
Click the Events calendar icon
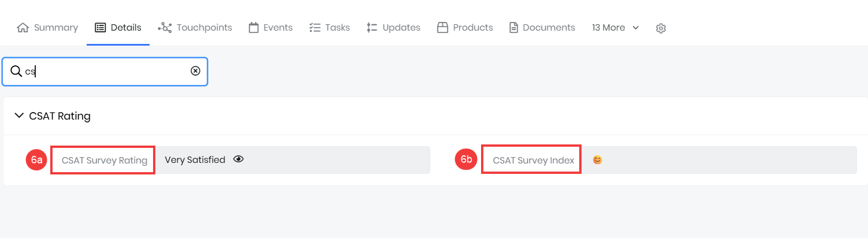coord(254,28)
